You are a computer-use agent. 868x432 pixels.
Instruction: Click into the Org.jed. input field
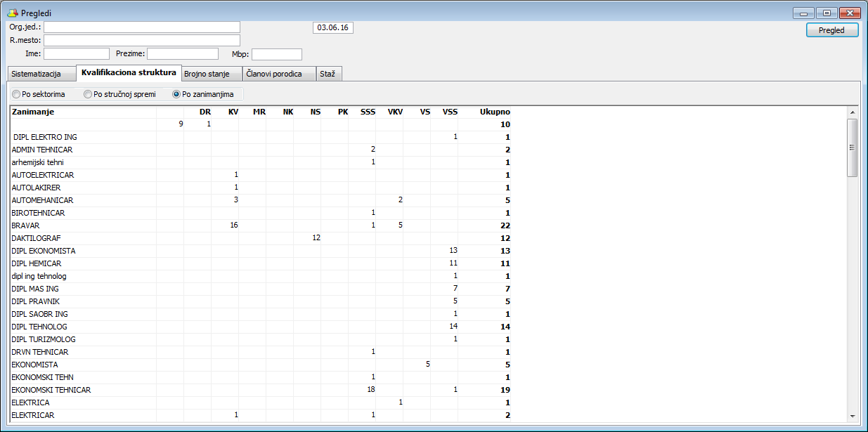click(142, 27)
